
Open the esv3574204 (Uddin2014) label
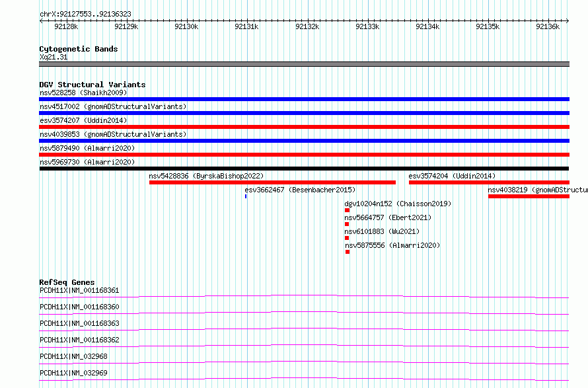[x=452, y=176]
